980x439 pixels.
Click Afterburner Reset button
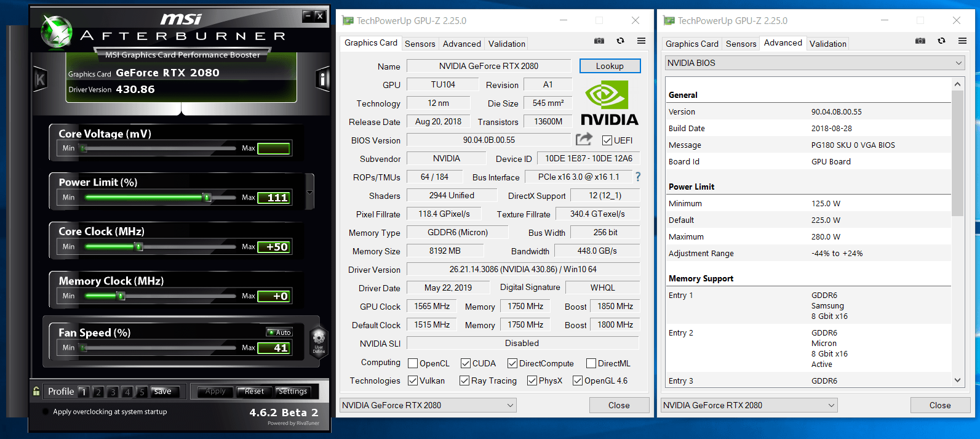[x=254, y=392]
